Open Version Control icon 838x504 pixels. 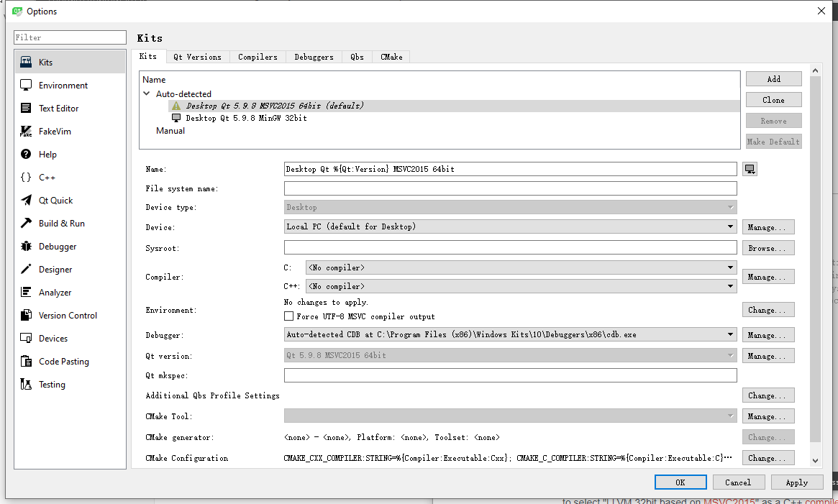[26, 315]
